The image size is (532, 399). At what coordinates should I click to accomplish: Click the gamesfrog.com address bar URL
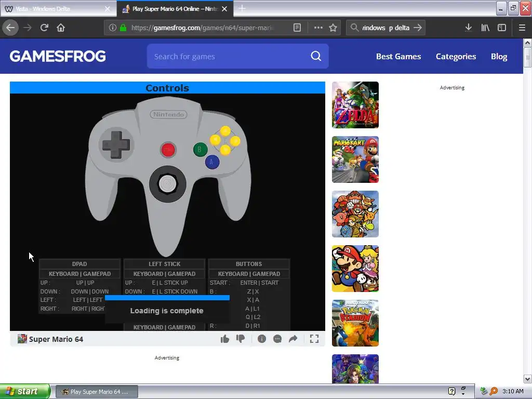pos(203,28)
